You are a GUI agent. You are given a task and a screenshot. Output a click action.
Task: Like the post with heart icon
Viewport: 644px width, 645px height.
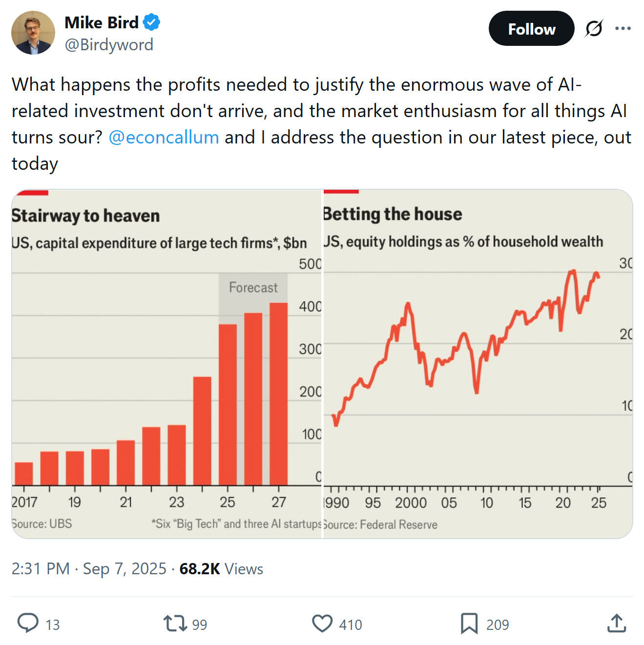pyautogui.click(x=322, y=623)
